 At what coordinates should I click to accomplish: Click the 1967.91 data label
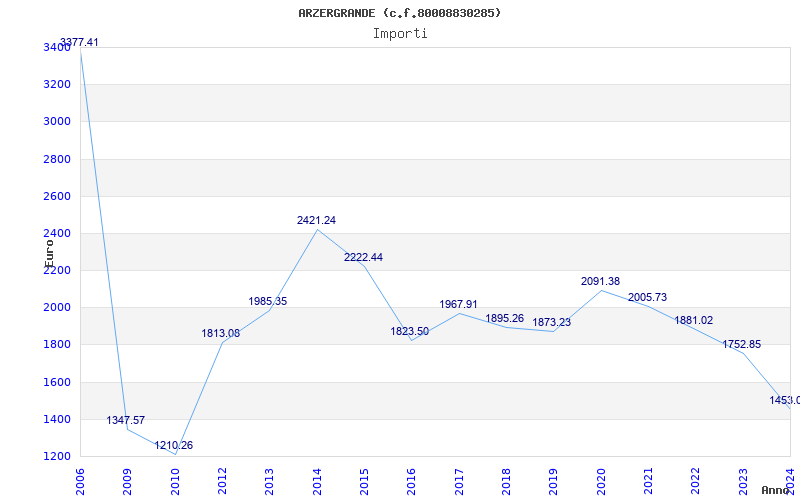pos(458,305)
